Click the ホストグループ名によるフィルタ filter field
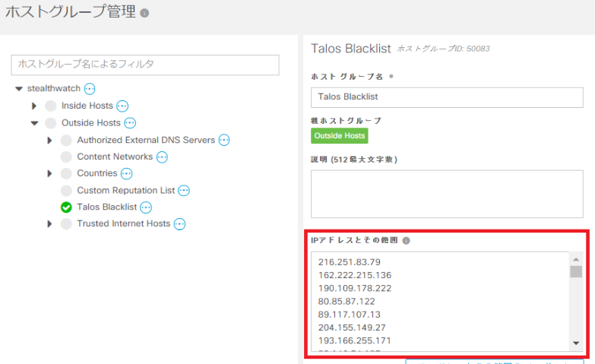Image resolution: width=595 pixels, height=364 pixels. [145, 65]
